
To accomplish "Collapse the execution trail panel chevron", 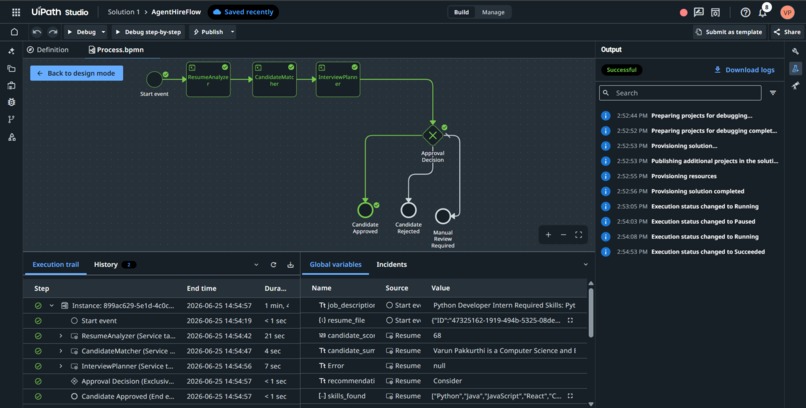I will coord(256,265).
